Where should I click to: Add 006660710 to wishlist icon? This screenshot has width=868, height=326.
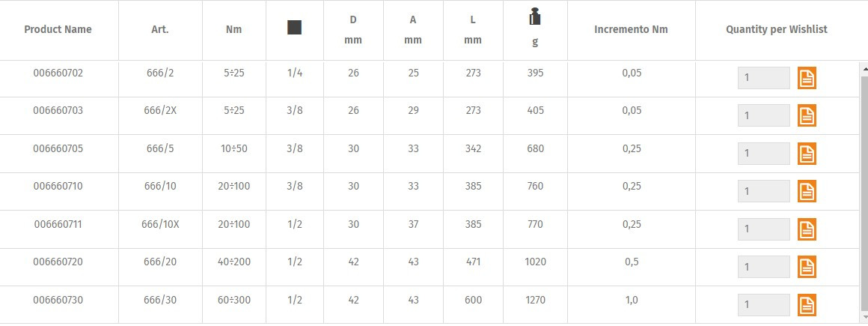pos(807,191)
